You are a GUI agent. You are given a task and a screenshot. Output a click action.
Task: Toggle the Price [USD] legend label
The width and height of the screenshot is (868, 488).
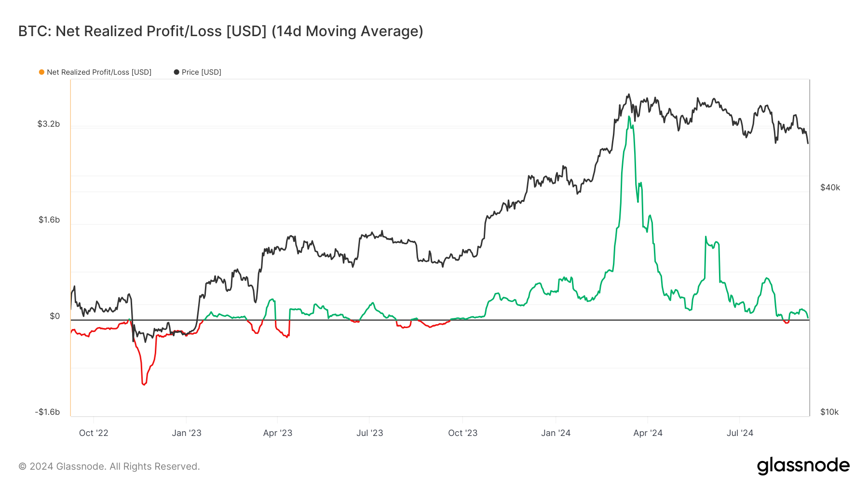[x=202, y=72]
